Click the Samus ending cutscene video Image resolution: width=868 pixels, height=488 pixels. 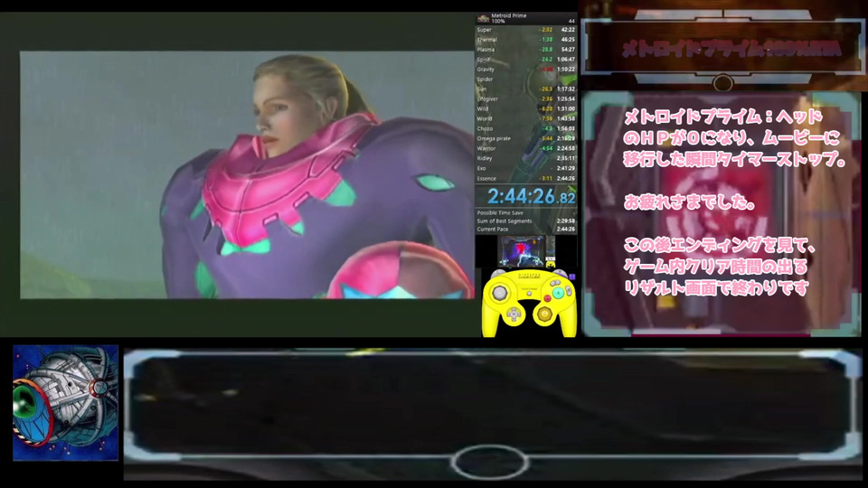tap(247, 175)
